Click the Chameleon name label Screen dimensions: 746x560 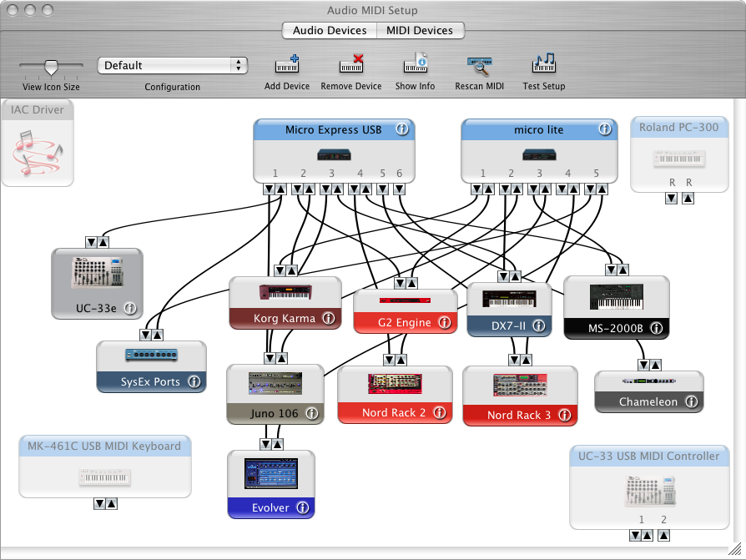pyautogui.click(x=648, y=401)
